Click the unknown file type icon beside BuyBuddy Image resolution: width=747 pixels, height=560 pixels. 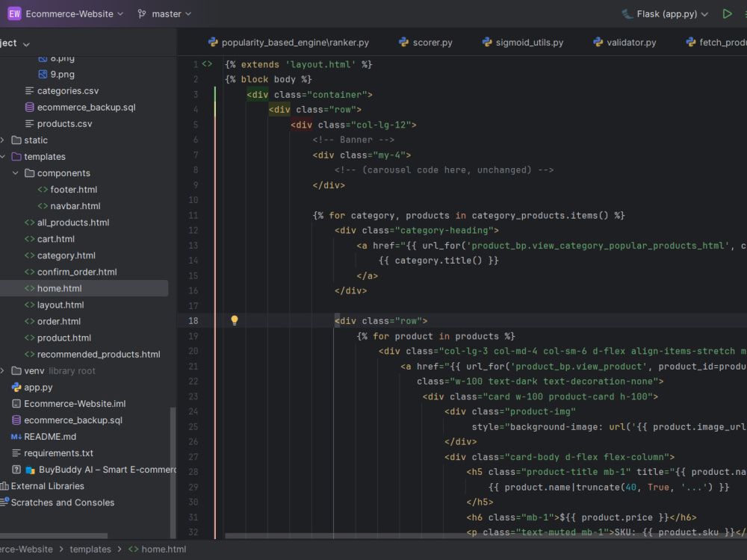pyautogui.click(x=16, y=470)
